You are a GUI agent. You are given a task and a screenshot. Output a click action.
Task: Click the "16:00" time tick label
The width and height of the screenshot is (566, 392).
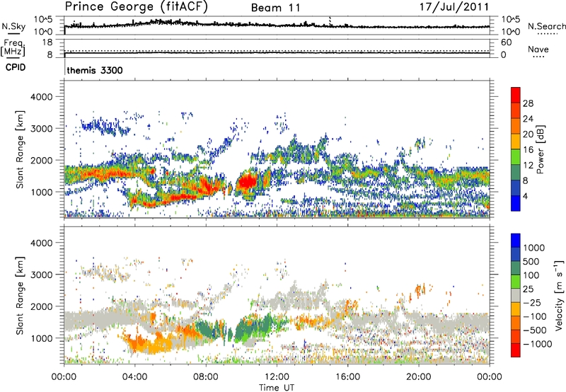pyautogui.click(x=347, y=377)
